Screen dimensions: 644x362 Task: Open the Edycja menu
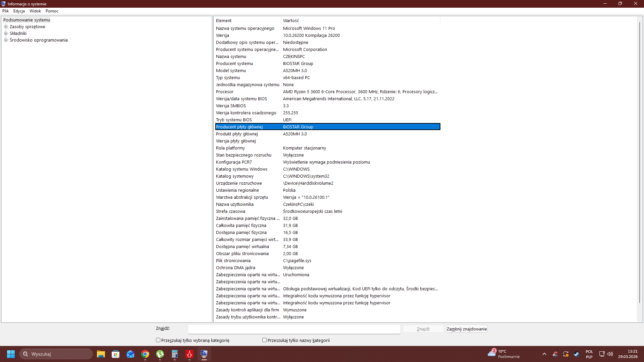[19, 11]
